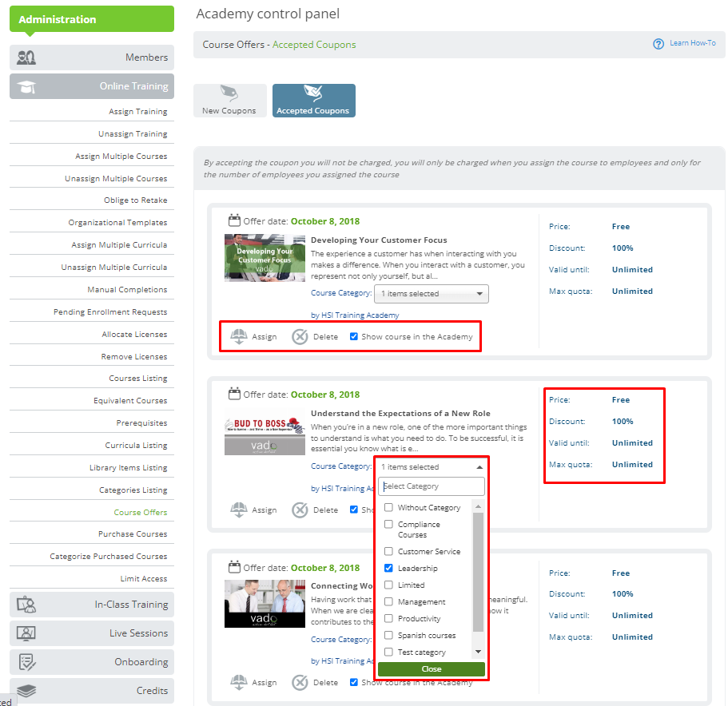
Task: Click the calendar icon of the third offer
Action: (234, 567)
